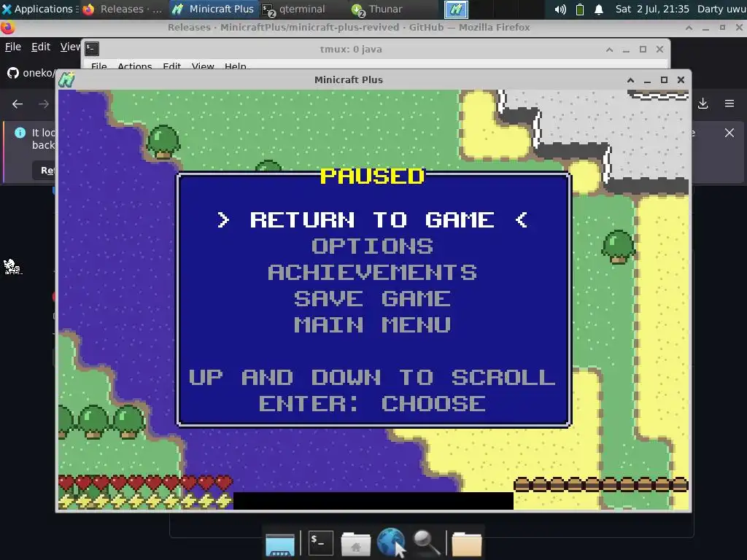Open the Applications menu in the panel

point(39,9)
